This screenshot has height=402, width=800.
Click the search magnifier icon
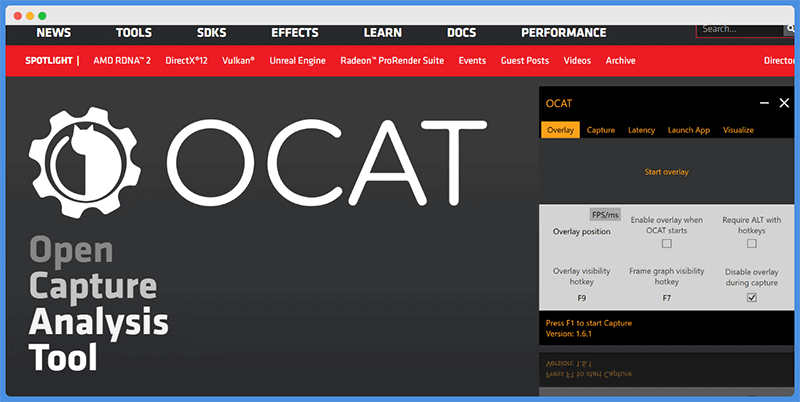(790, 30)
